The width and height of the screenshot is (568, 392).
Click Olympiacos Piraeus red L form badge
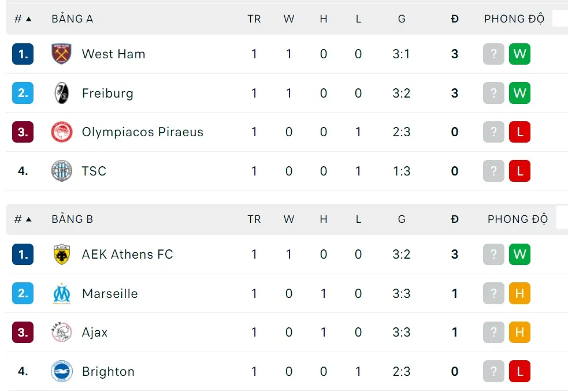[519, 132]
